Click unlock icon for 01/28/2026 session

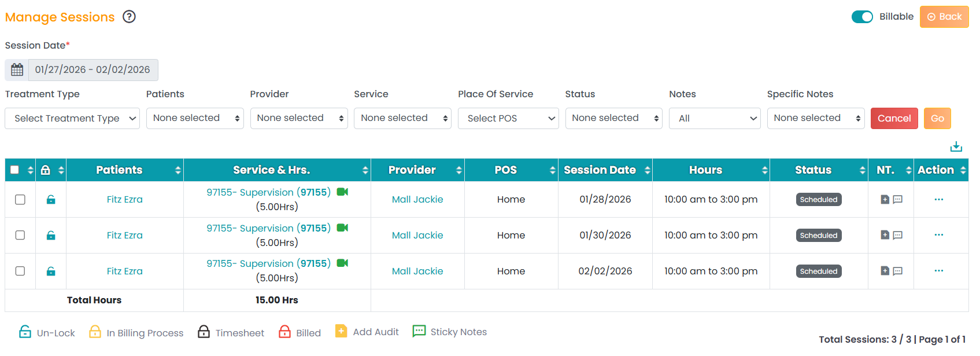click(x=51, y=200)
